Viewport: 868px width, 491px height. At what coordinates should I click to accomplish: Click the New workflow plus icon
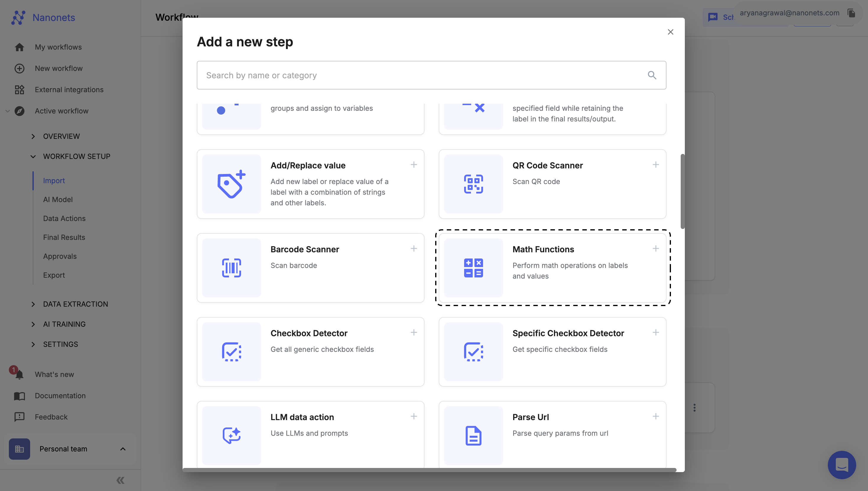(19, 69)
